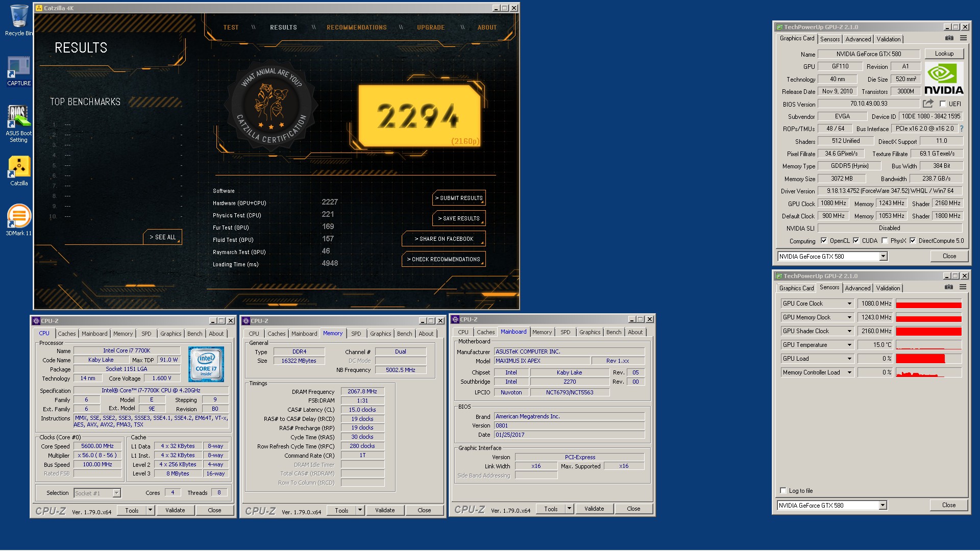Enable the Log to file checkbox

point(783,491)
